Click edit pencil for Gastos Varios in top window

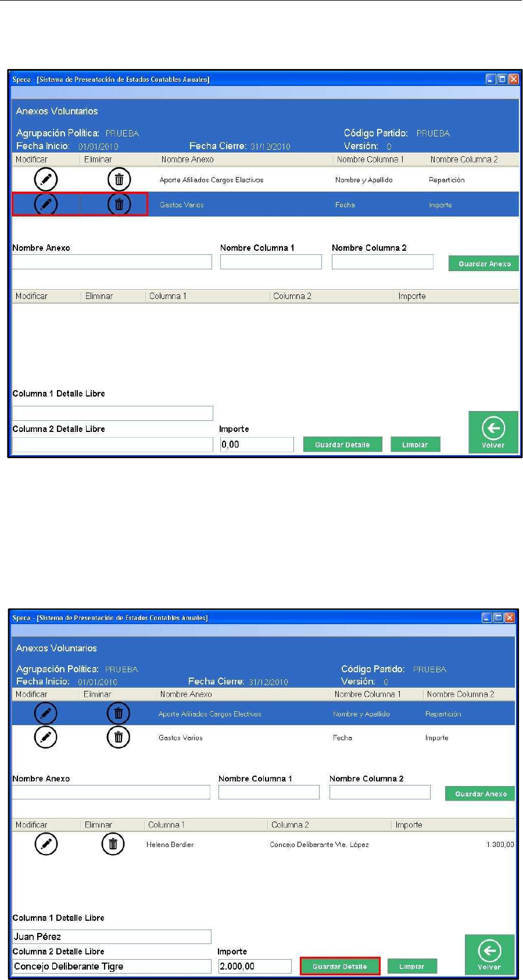(x=46, y=204)
